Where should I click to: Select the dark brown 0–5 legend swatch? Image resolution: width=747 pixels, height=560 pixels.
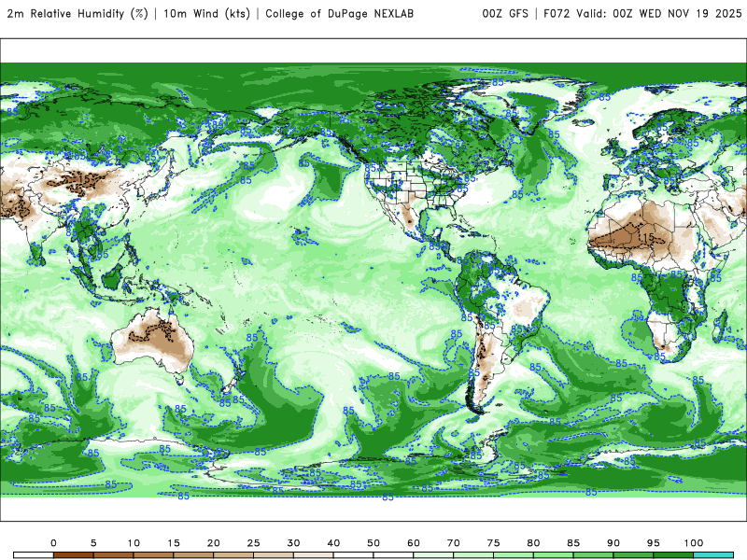coord(74,555)
